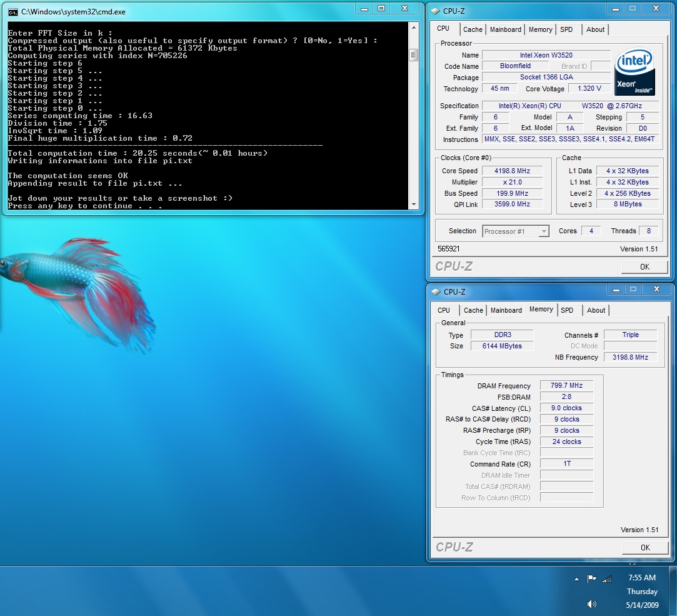Click the cmd.exe title bar text
The image size is (677, 616).
click(x=73, y=12)
